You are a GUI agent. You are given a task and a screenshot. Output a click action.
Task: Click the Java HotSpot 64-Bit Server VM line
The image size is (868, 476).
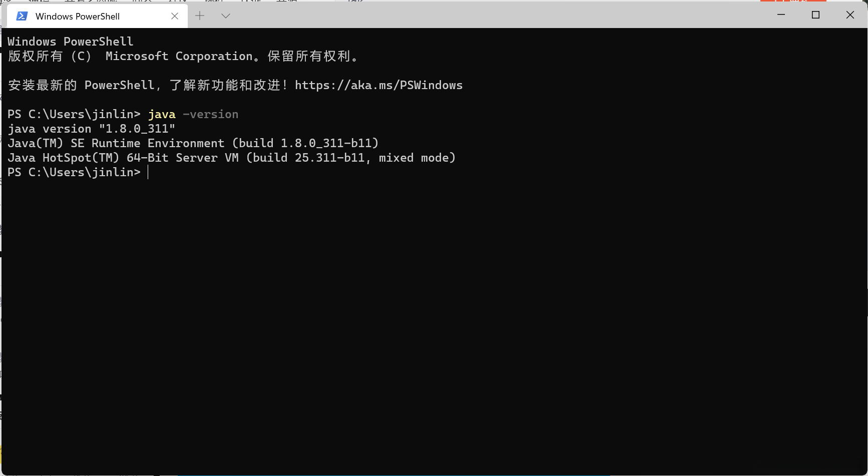click(231, 158)
